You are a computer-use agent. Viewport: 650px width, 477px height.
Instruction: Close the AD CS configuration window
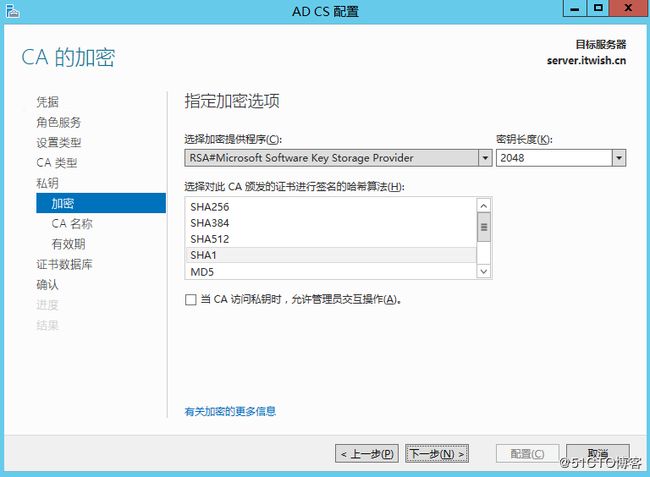(628, 8)
